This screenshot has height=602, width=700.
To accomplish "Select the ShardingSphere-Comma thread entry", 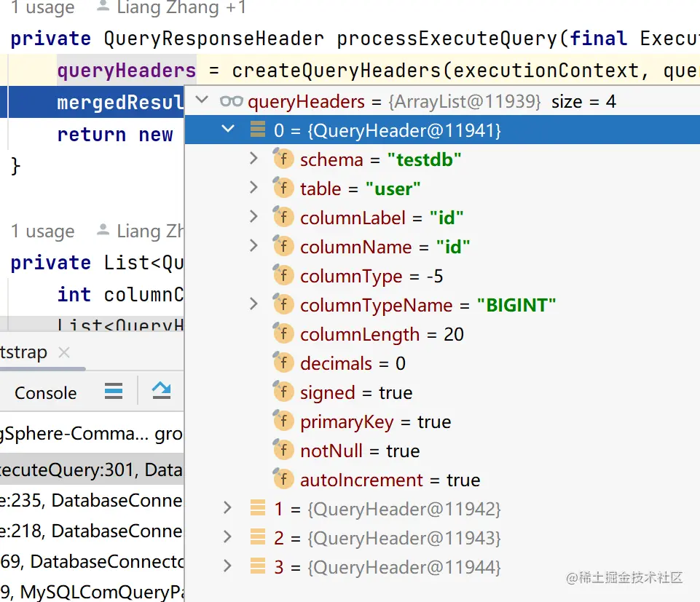I will pos(92,433).
